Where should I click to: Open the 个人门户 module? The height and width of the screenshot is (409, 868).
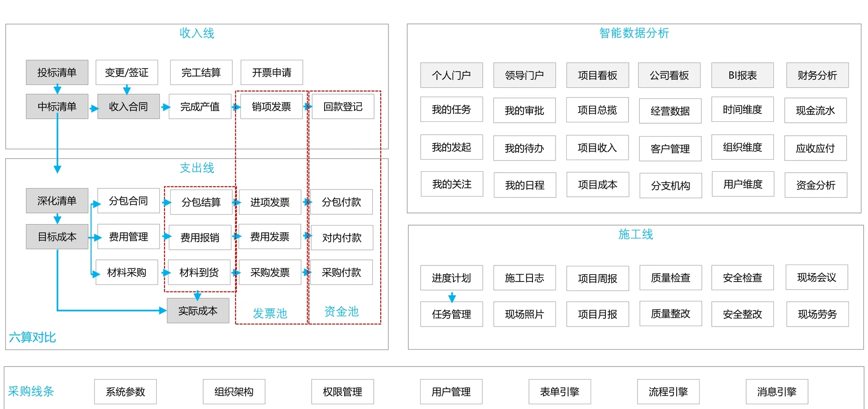point(451,75)
